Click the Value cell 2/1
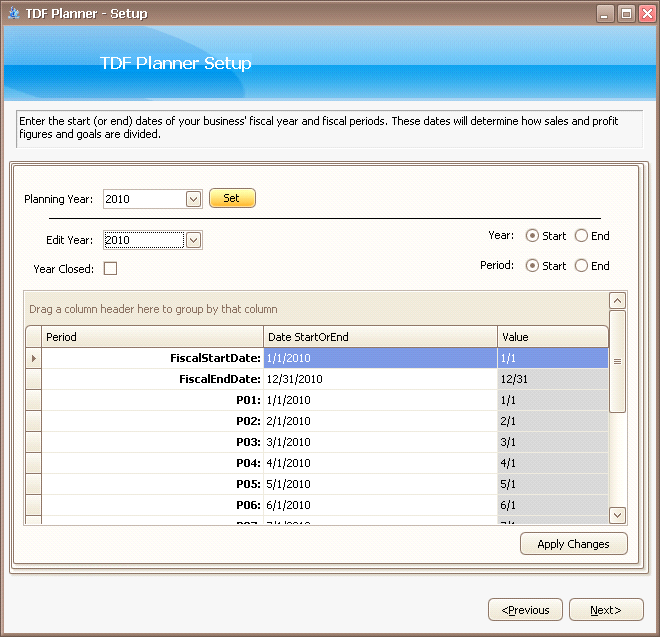Image resolution: width=660 pixels, height=637 pixels. 553,421
